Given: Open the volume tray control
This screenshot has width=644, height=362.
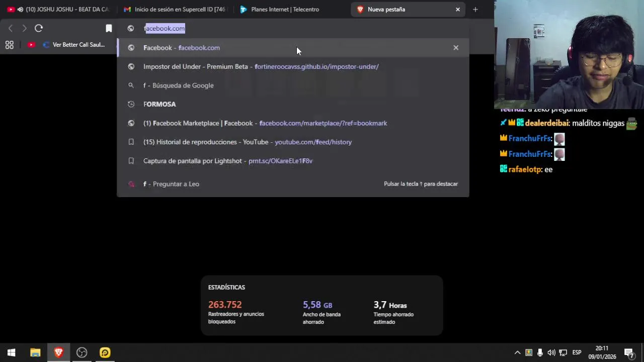Looking at the screenshot, I should click(x=551, y=352).
